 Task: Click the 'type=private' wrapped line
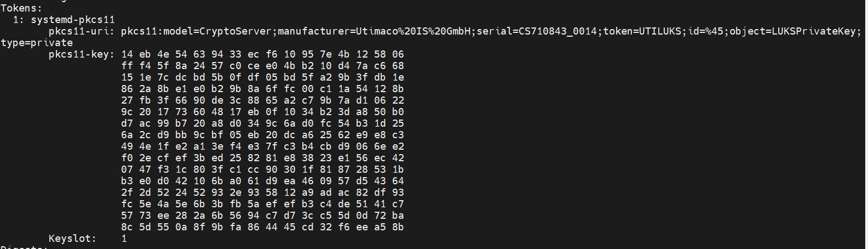pos(37,43)
